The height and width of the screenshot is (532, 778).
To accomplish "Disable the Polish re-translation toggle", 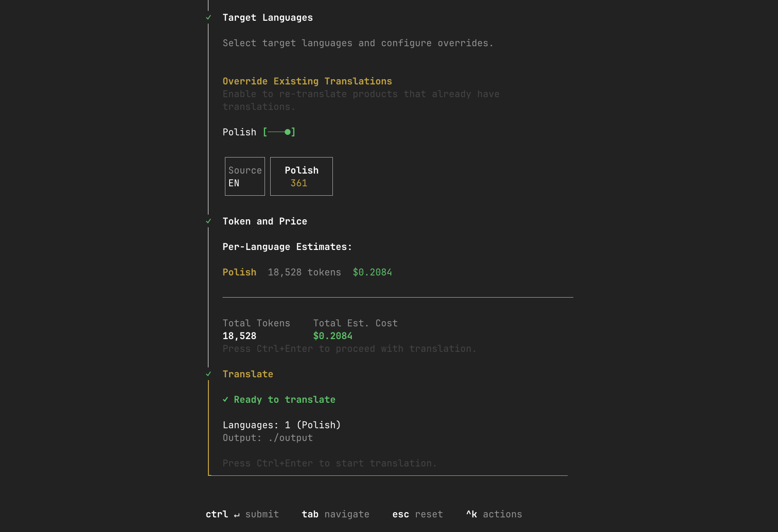I will [x=279, y=132].
